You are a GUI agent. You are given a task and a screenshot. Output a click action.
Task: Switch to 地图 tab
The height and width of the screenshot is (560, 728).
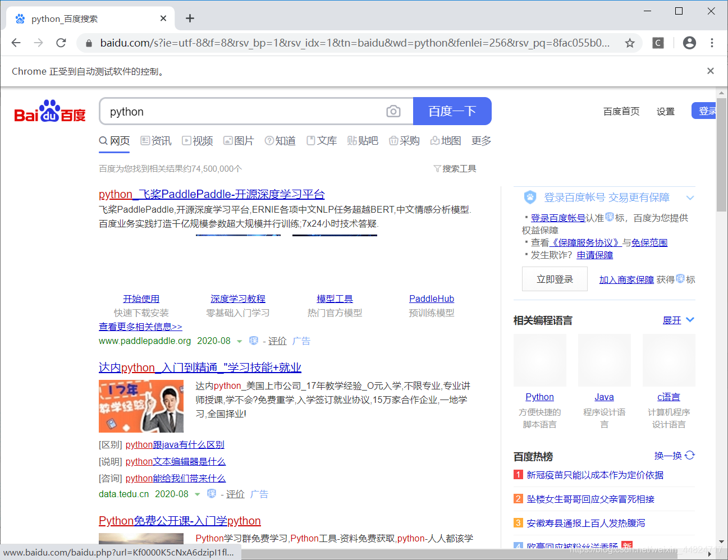coord(446,141)
